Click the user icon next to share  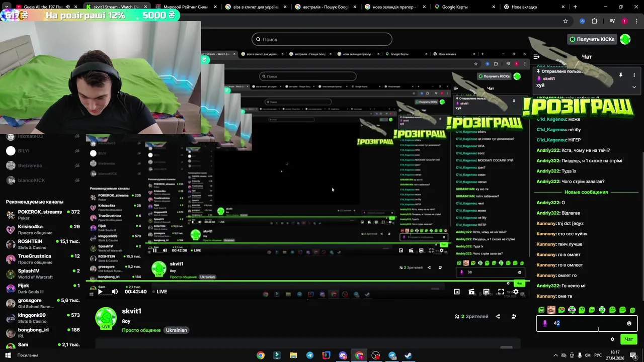[x=514, y=316]
